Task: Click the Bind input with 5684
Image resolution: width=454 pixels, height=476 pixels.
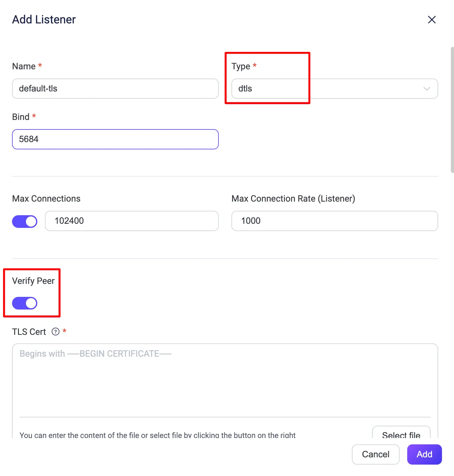Action: (x=115, y=139)
